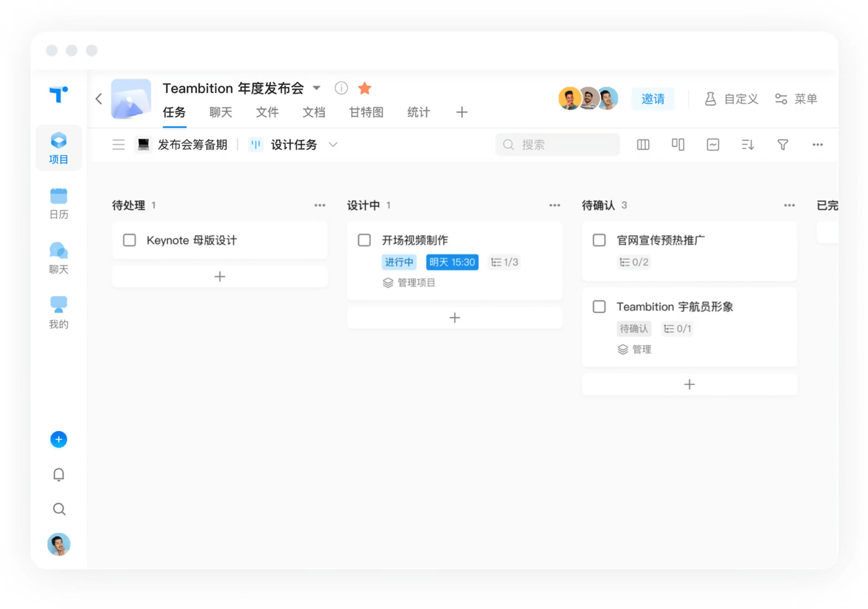Open the 待处理 column options menu

tap(320, 205)
